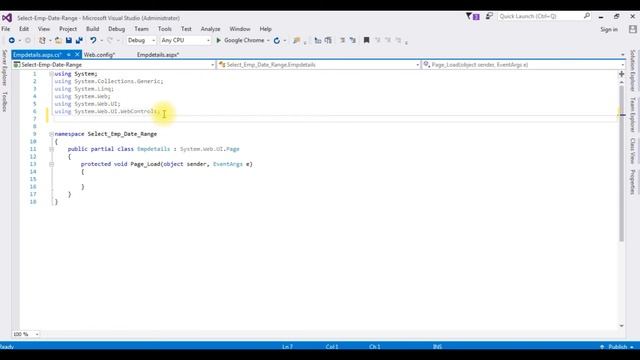Collapse the namespace Select_Emp_Date_Range block
The height and width of the screenshot is (360, 640).
click(51, 134)
